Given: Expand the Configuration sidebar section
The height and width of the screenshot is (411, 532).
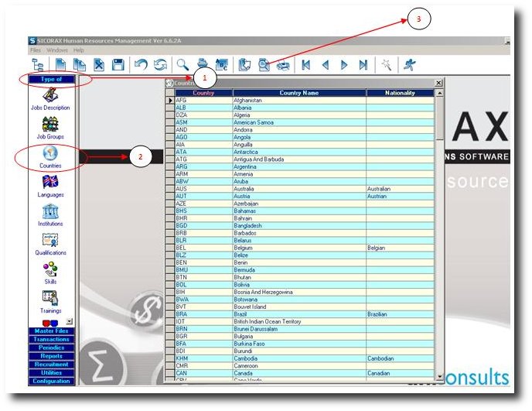Looking at the screenshot, I should pyautogui.click(x=51, y=381).
